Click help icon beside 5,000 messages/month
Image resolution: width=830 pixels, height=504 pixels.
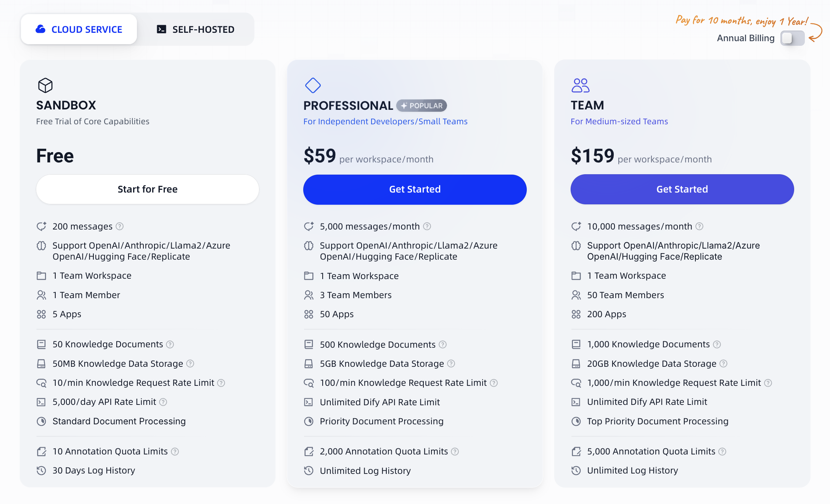(427, 226)
